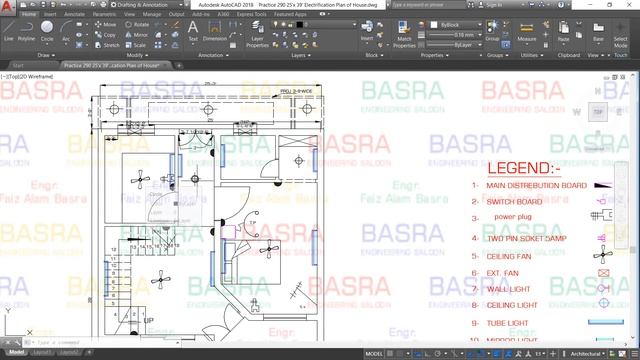Expand the Block panel
Image resolution: width=640 pixels, height=360 pixels.
point(374,55)
